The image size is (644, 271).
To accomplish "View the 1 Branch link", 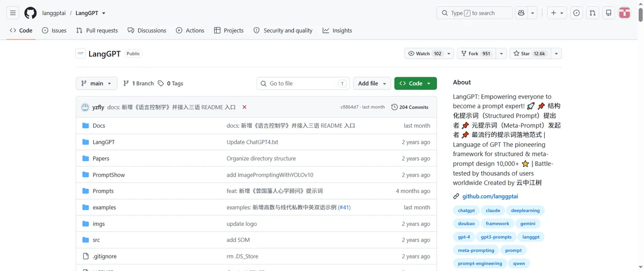I will pyautogui.click(x=138, y=84).
